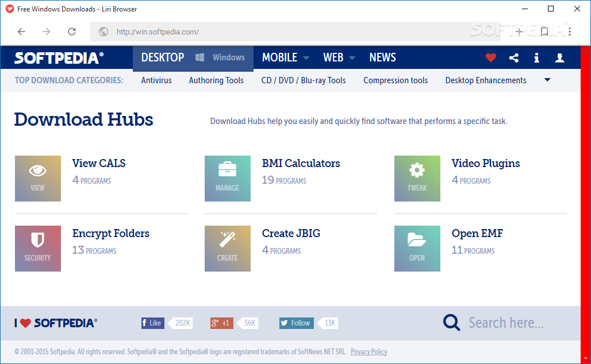The height and width of the screenshot is (364, 591).
Task: Open the VIEW eye hub tile
Action: pyautogui.click(x=38, y=179)
